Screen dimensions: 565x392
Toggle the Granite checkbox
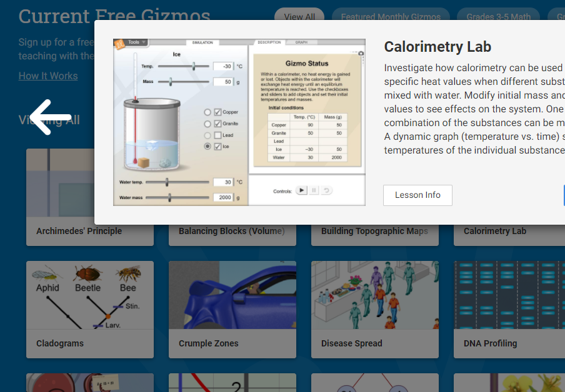(217, 124)
